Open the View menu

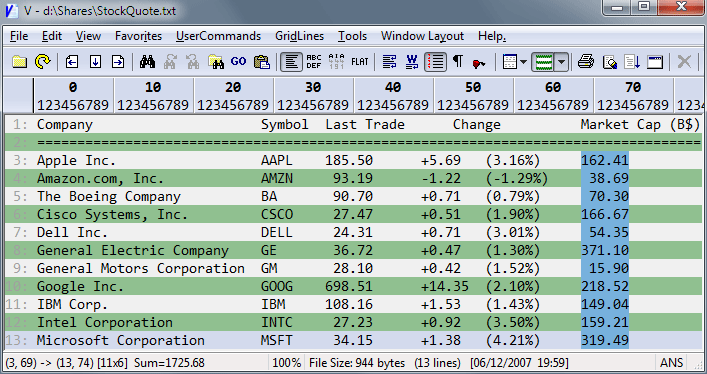pos(88,36)
